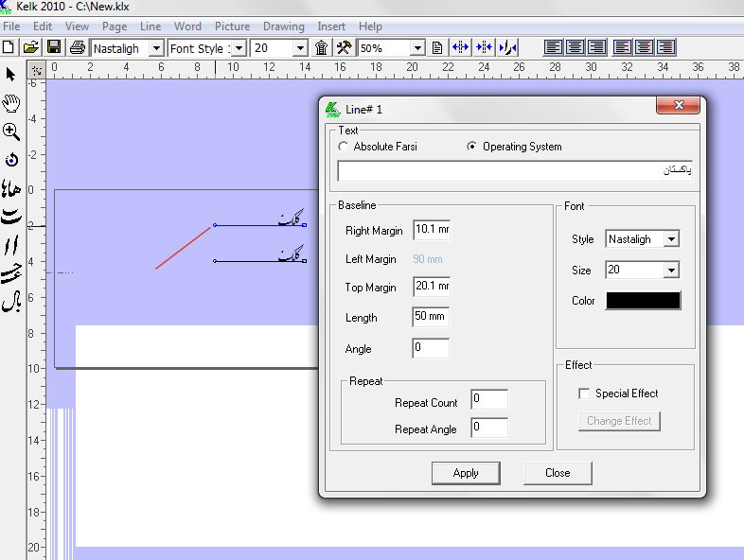Click the page document icon near zoom
This screenshot has width=744, height=560.
[437, 48]
